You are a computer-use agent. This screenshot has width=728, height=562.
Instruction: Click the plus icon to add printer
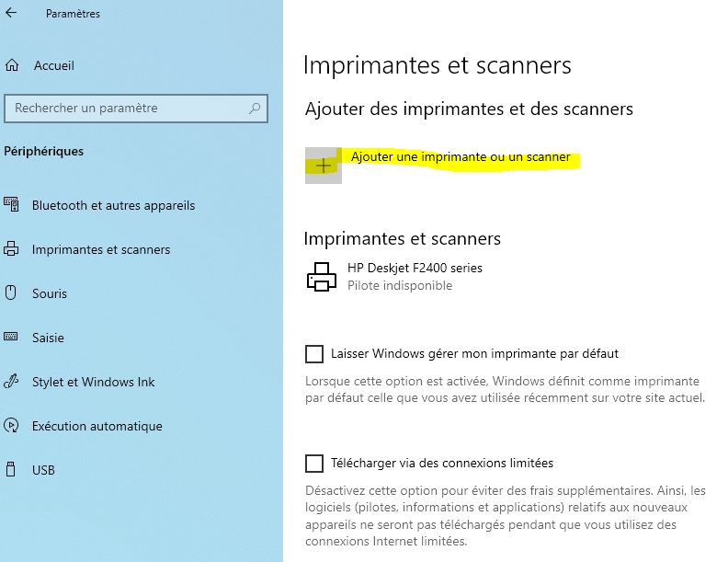[x=324, y=166]
